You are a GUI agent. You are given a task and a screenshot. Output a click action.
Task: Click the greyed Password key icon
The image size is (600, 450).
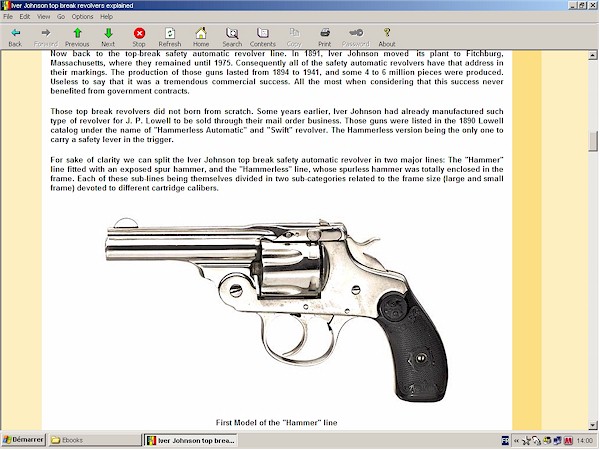[355, 37]
